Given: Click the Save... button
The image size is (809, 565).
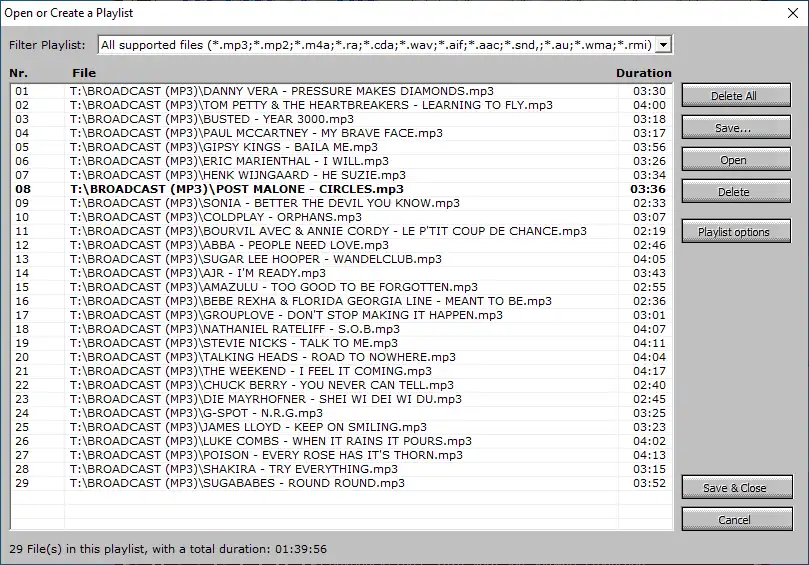Looking at the screenshot, I should point(736,127).
